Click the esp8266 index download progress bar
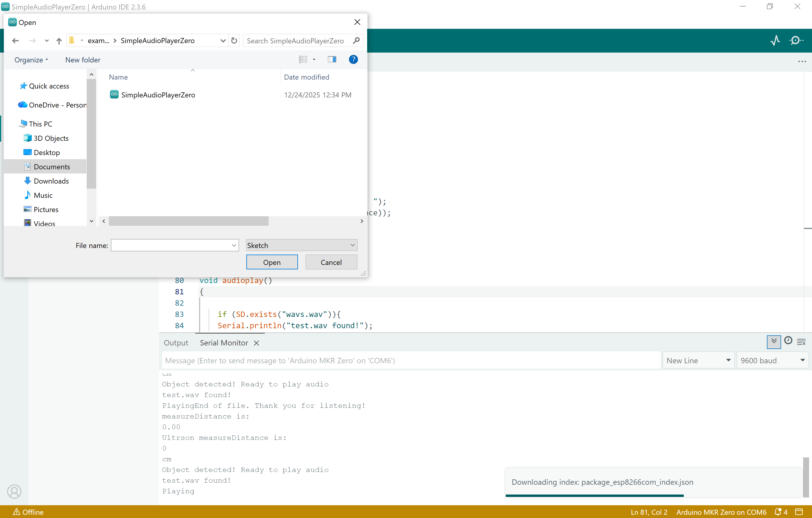Viewport: 812px width, 518px height. click(x=595, y=496)
